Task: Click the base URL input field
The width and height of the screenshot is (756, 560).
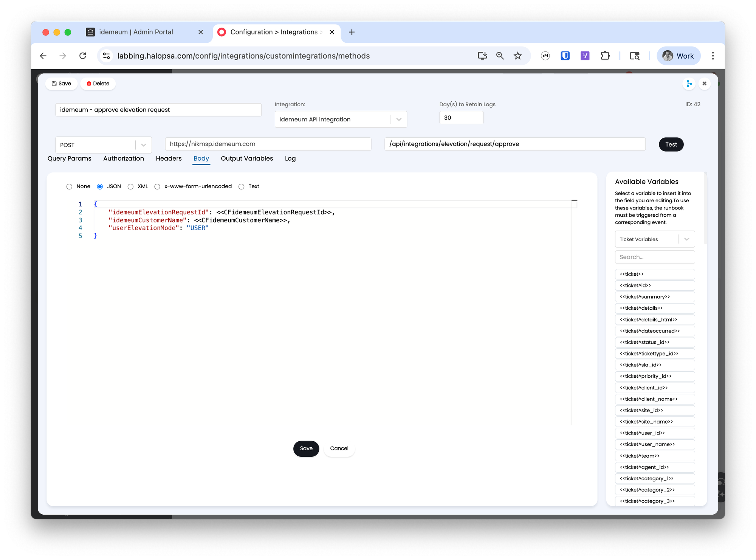Action: coord(268,144)
